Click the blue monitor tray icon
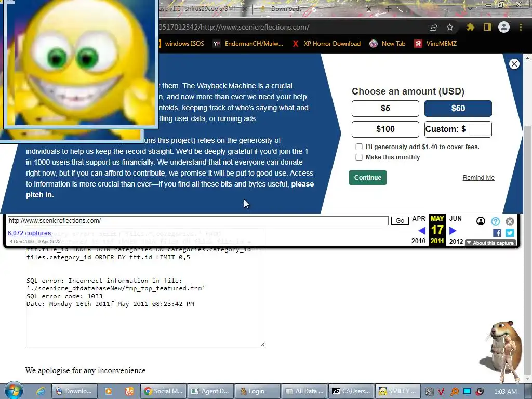Viewport: 532px width, 399px height. click(467, 392)
